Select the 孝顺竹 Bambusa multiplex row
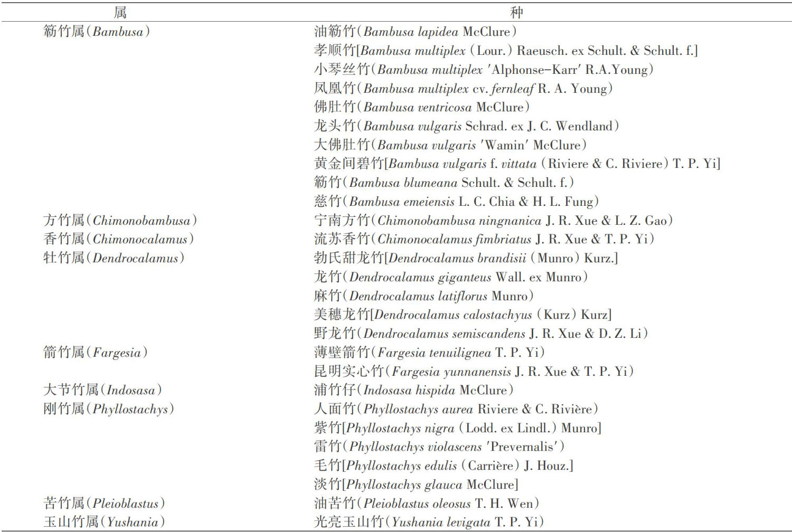 point(505,51)
